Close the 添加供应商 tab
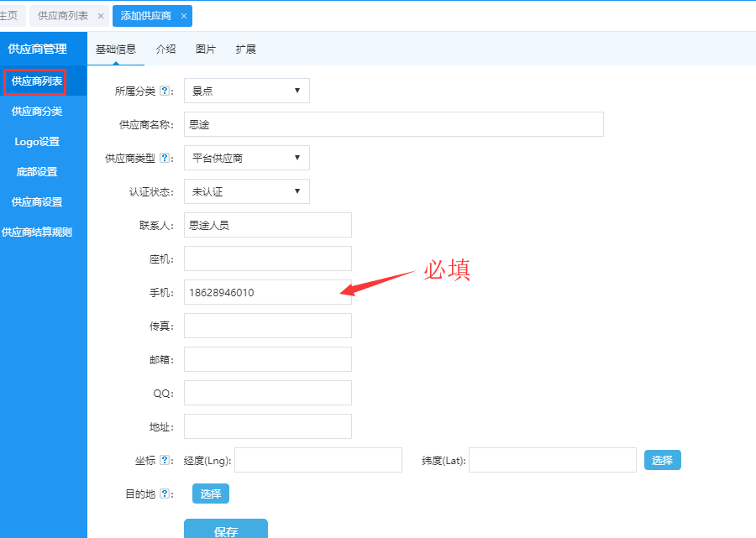This screenshot has width=756, height=538. [x=184, y=16]
